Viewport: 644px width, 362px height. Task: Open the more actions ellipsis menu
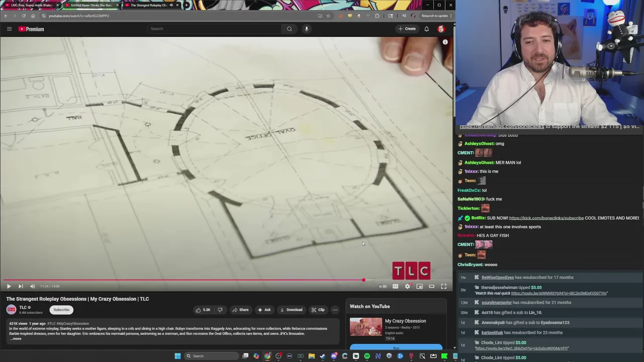(x=335, y=310)
